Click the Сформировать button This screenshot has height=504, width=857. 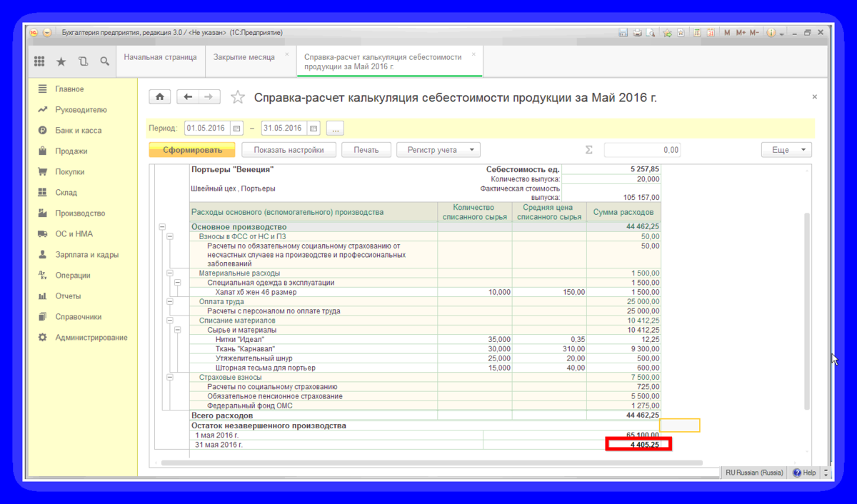191,150
